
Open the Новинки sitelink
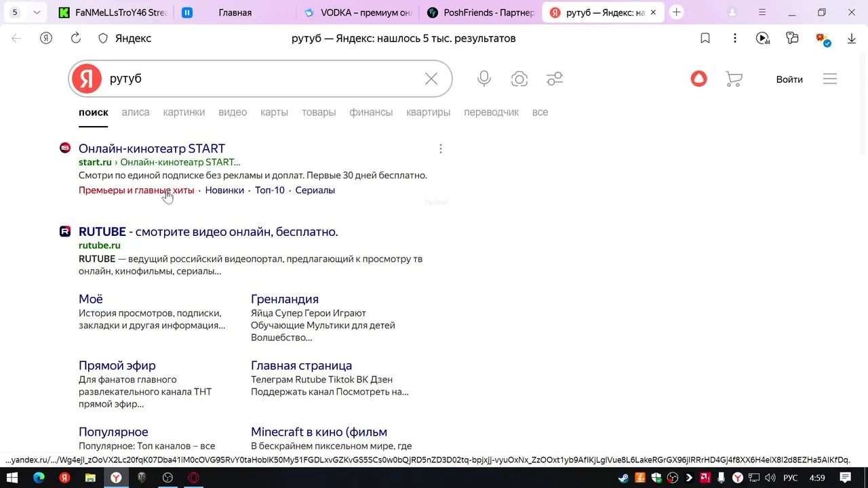(x=224, y=190)
